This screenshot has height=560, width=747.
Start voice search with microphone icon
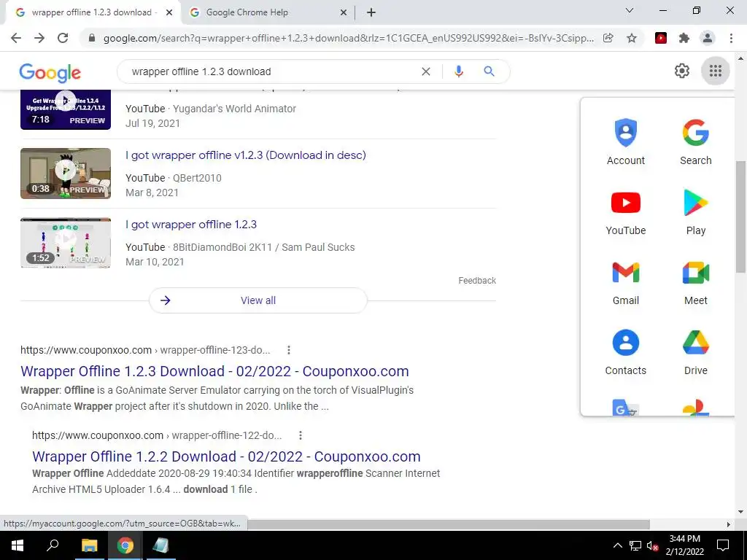pos(458,71)
